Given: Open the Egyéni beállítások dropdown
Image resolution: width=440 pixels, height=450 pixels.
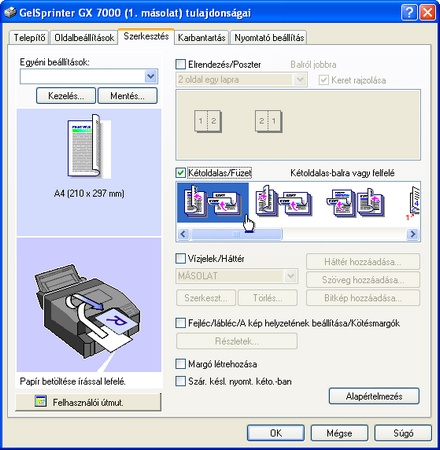Looking at the screenshot, I should [x=151, y=76].
